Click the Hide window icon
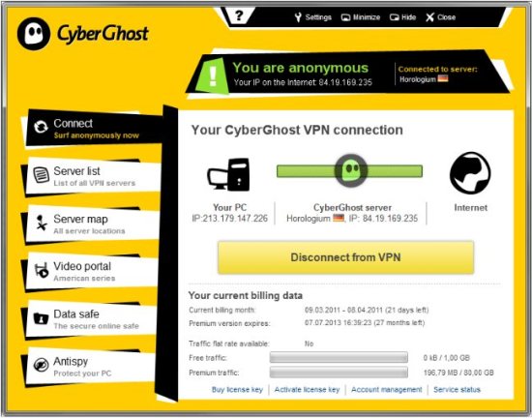The width and height of the screenshot is (532, 418). pos(395,17)
